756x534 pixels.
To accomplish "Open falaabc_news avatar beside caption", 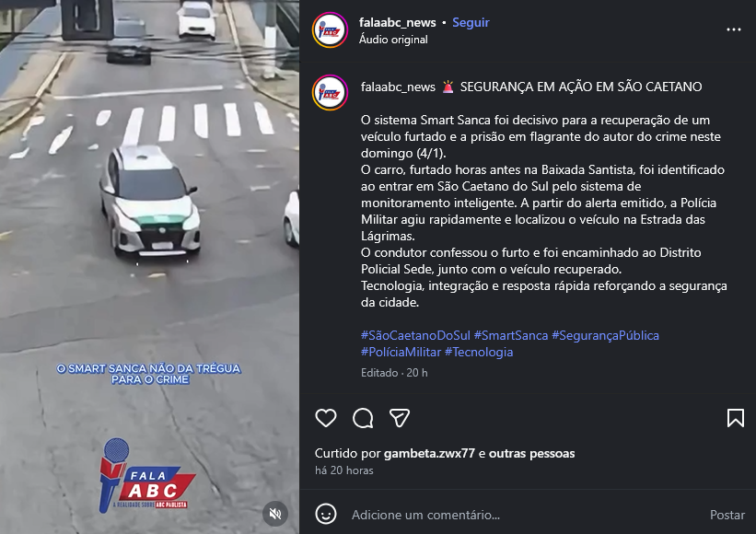I will click(331, 93).
